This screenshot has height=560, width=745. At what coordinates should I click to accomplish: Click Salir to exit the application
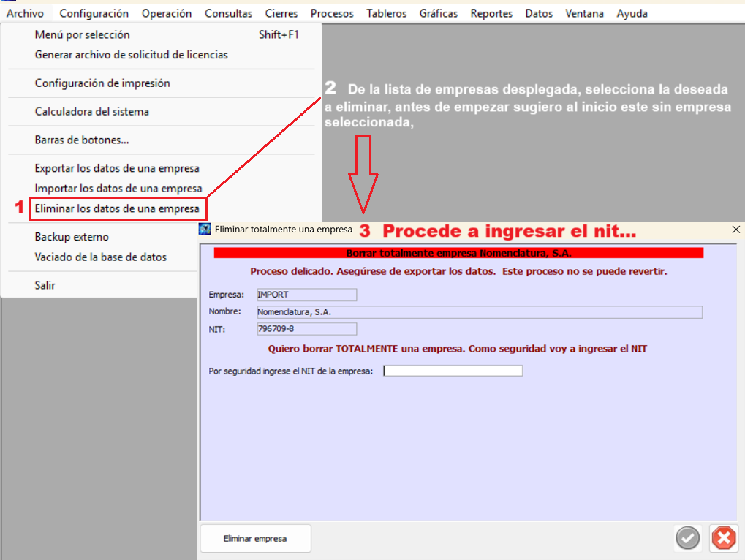[45, 285]
